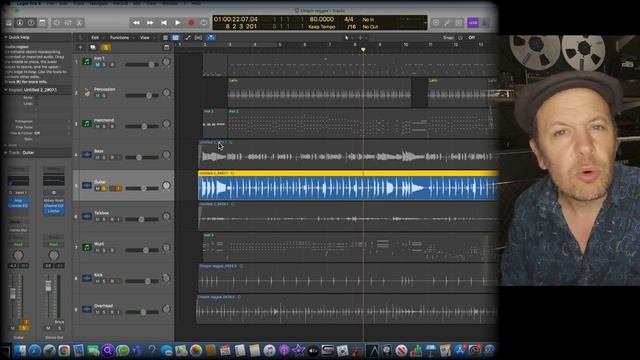Toggle the purple count-in button
The image size is (640, 360).
coord(473,23)
